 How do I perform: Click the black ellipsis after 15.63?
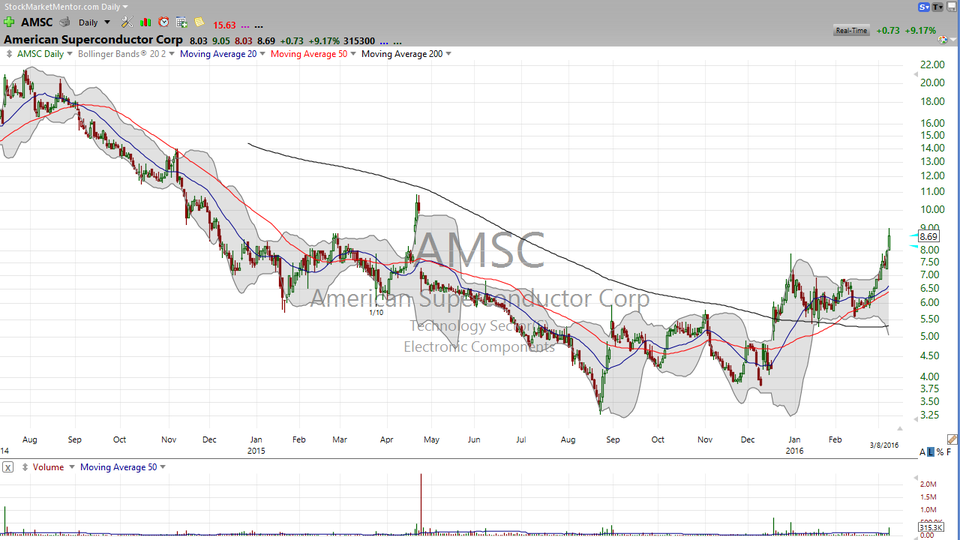pyautogui.click(x=259, y=26)
